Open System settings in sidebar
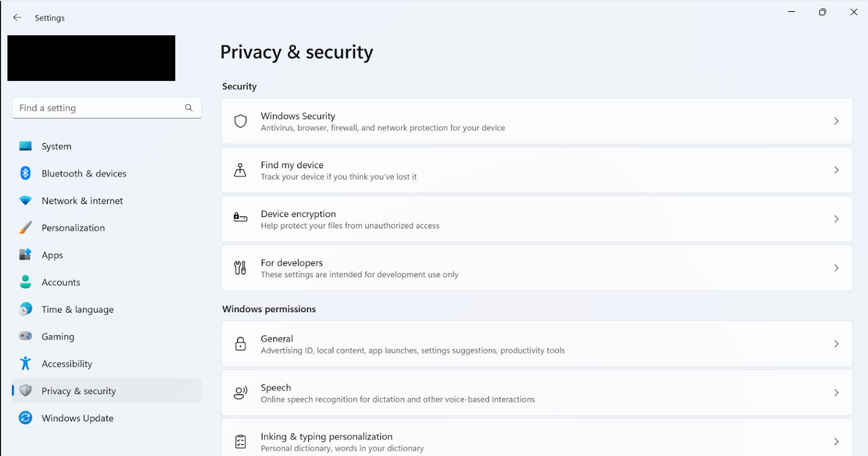 (56, 147)
